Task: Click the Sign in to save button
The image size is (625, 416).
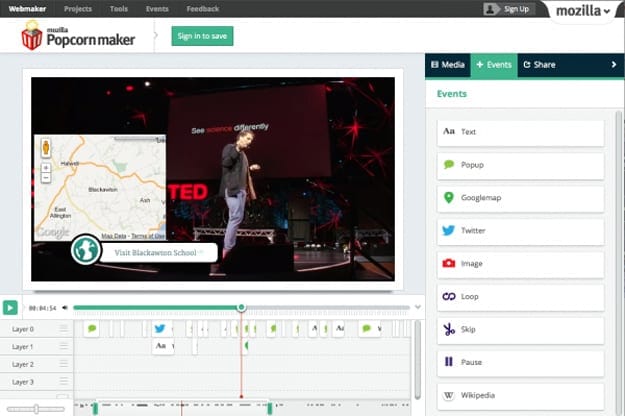Action: pyautogui.click(x=202, y=37)
